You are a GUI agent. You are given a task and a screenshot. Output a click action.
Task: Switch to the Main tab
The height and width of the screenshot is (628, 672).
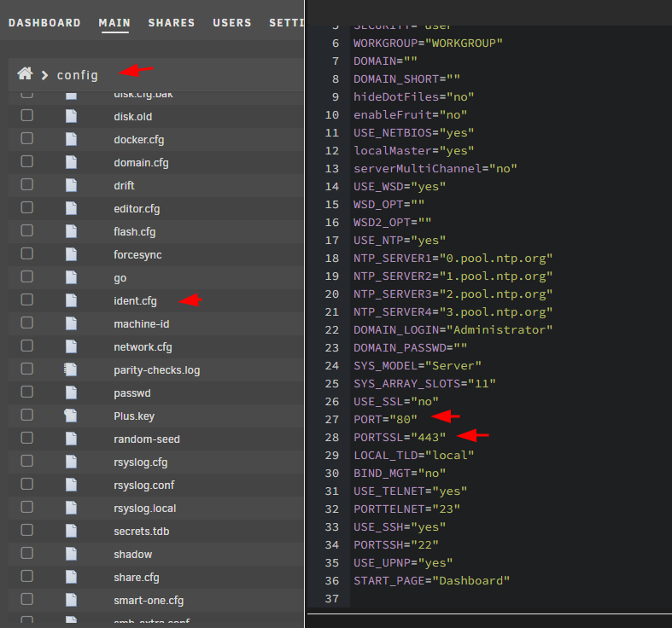[114, 23]
